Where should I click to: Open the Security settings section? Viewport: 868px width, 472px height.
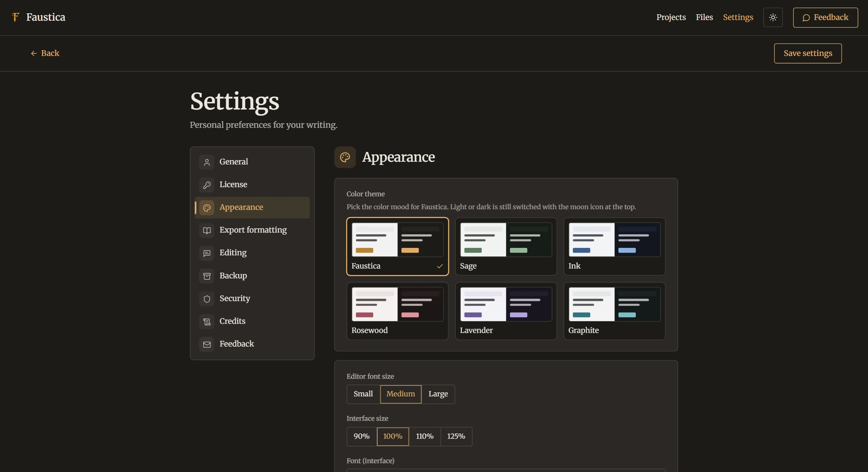tap(252, 299)
